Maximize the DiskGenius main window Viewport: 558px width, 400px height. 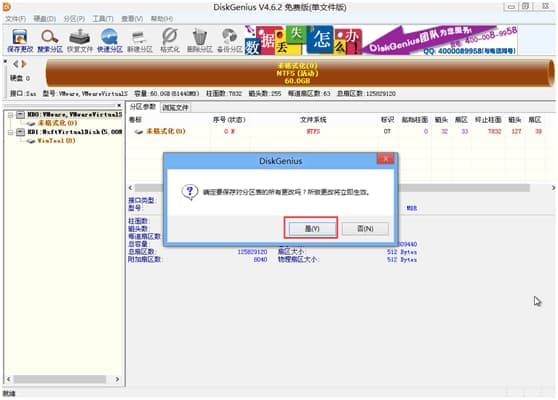[525, 6]
